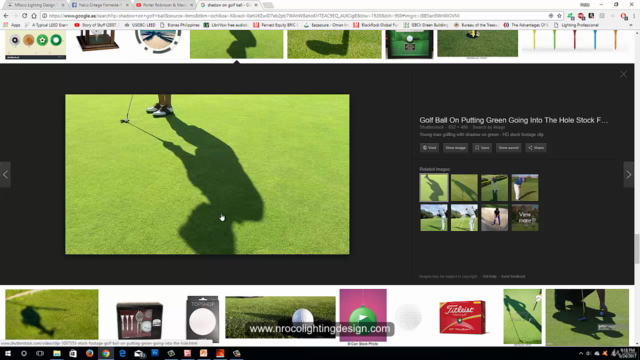Open the 'USGBC LEED' bookmark
640x360 pixels.
point(140,25)
